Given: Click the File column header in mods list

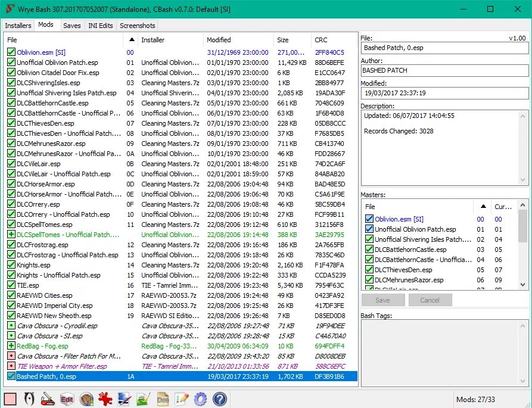Looking at the screenshot, I should pos(64,40).
